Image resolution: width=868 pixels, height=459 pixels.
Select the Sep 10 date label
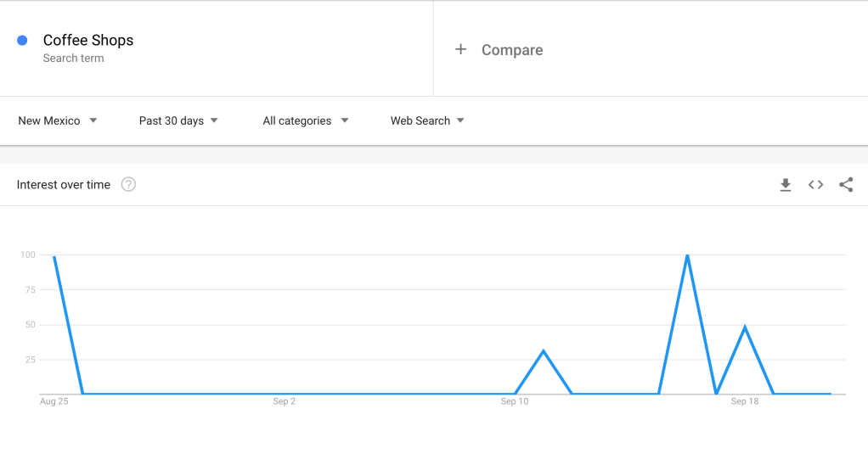tap(515, 401)
